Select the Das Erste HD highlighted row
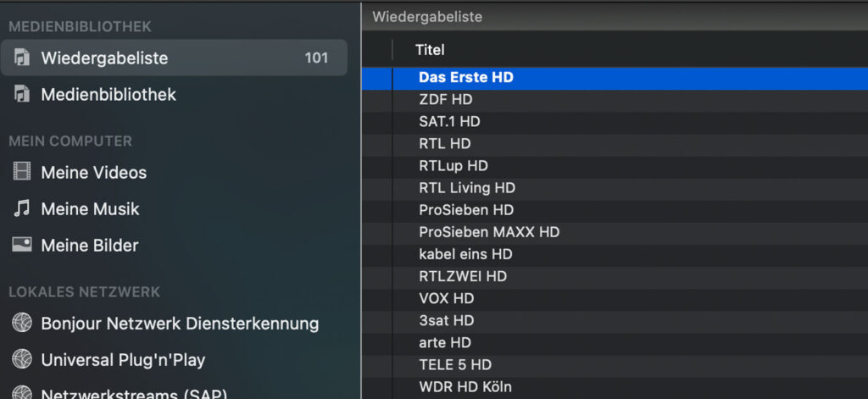The height and width of the screenshot is (399, 868). click(466, 77)
